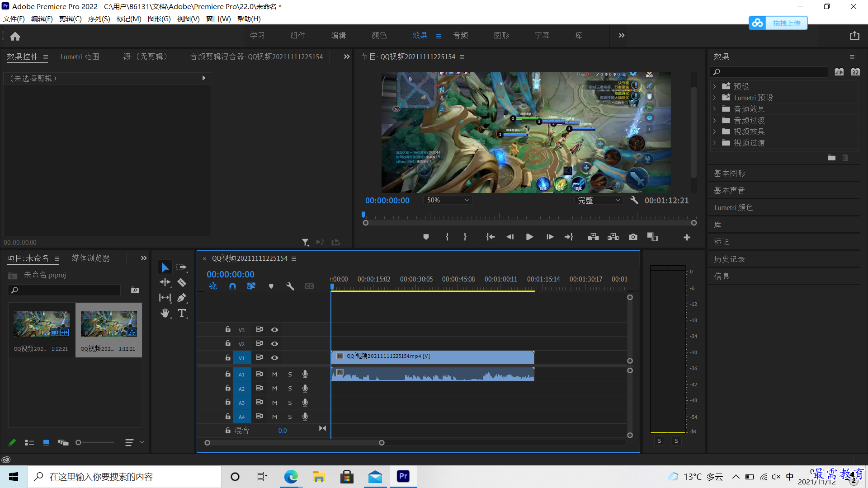The width and height of the screenshot is (868, 488).
Task: Select the Type tool
Action: point(182,313)
